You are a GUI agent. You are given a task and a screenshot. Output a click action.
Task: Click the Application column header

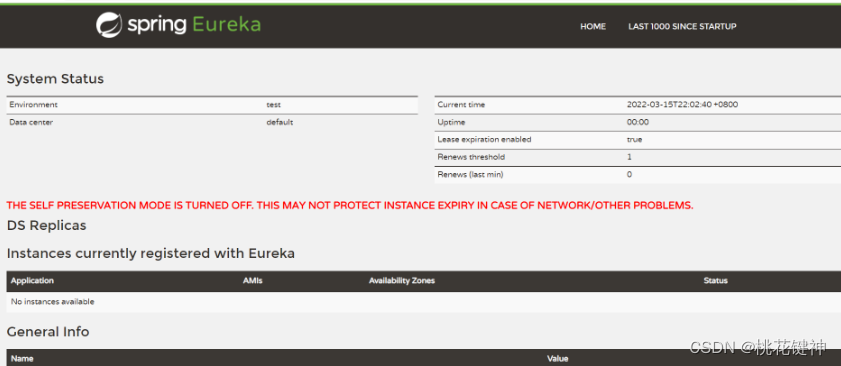[32, 281]
